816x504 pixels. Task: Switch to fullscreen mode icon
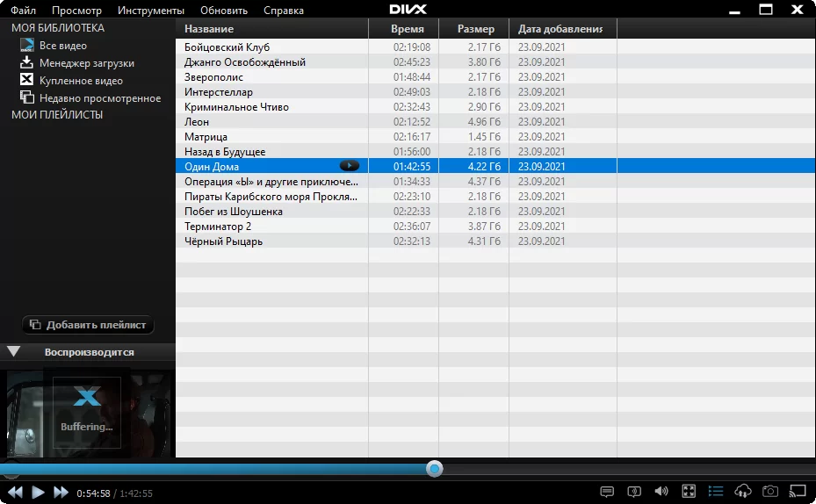pos(689,491)
